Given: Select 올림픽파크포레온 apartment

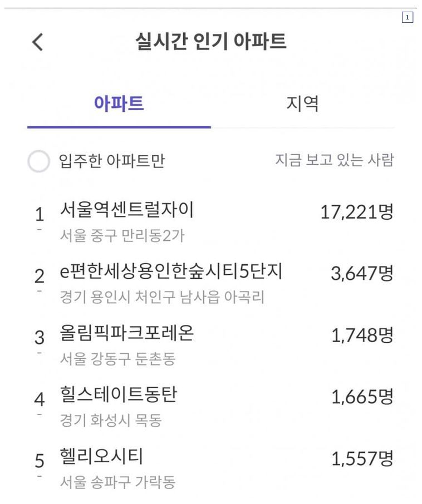Looking at the screenshot, I should [x=127, y=333].
